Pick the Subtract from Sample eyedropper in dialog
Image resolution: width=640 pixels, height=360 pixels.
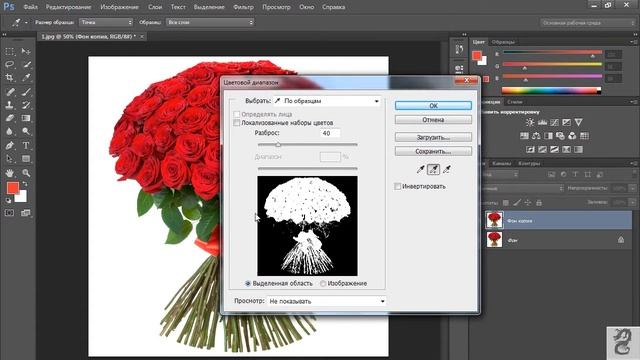447,169
